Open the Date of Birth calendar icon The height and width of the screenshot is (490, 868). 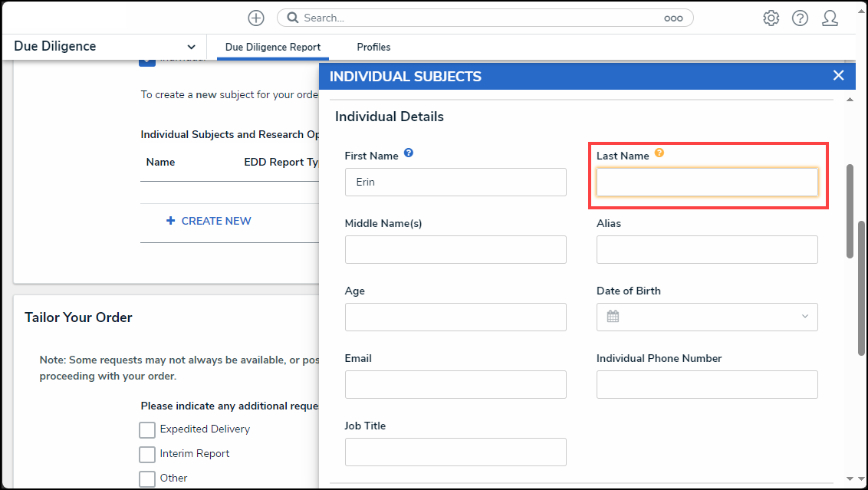[x=613, y=317]
